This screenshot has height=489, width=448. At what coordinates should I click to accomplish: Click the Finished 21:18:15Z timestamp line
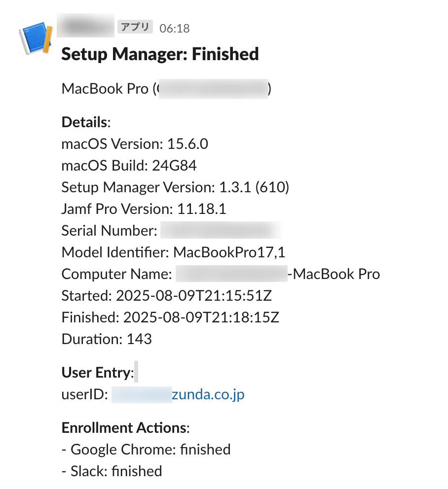click(170, 317)
